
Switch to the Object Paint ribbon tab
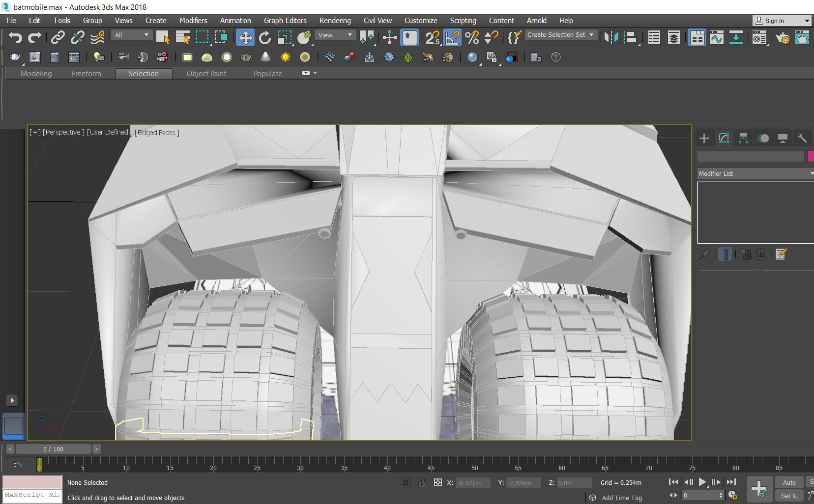pos(206,73)
